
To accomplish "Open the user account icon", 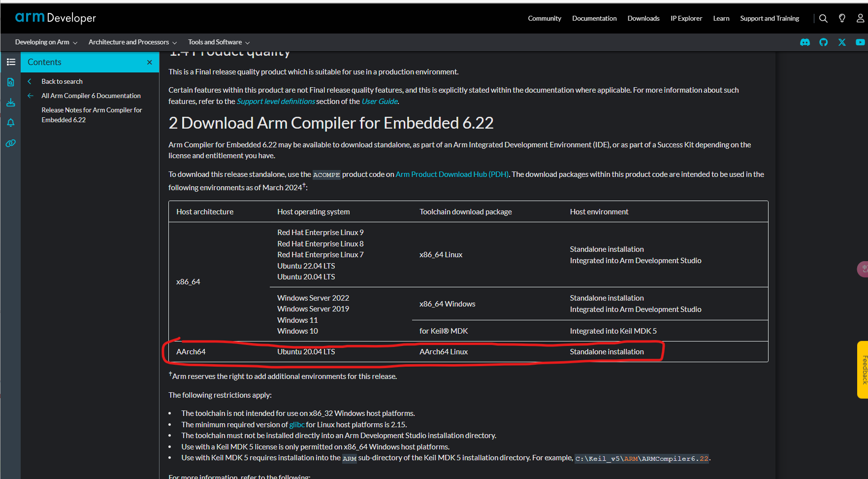I will 860,18.
